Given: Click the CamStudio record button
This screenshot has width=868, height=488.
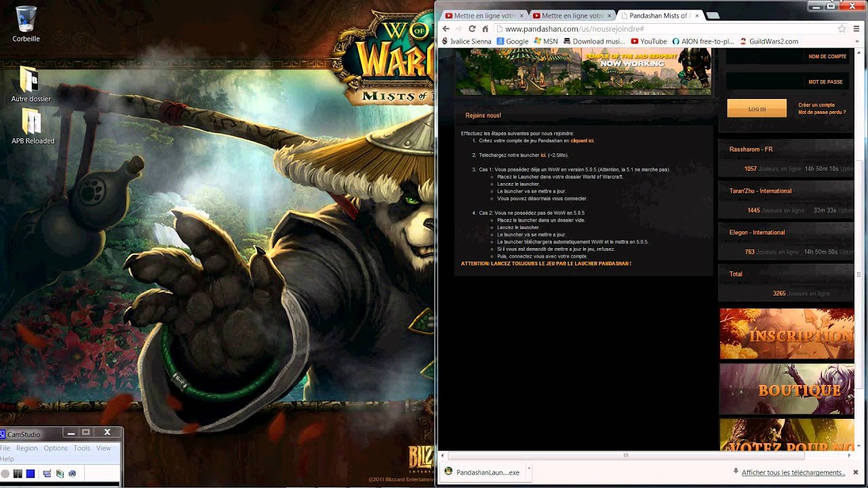Looking at the screenshot, I should (5, 474).
